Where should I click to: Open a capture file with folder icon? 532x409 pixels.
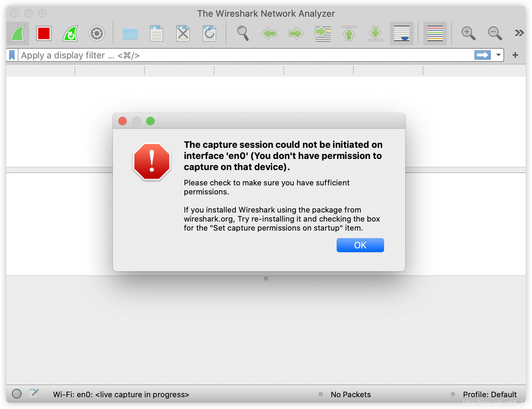(x=130, y=34)
